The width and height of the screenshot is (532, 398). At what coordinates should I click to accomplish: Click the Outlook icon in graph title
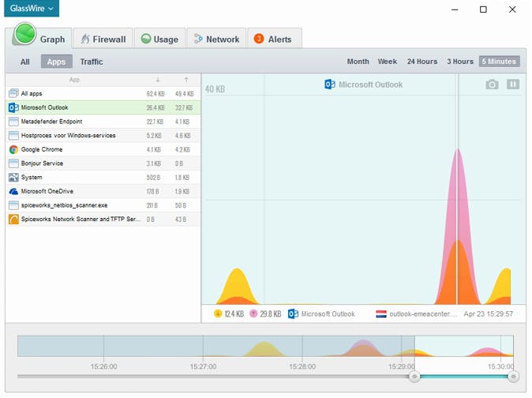330,84
